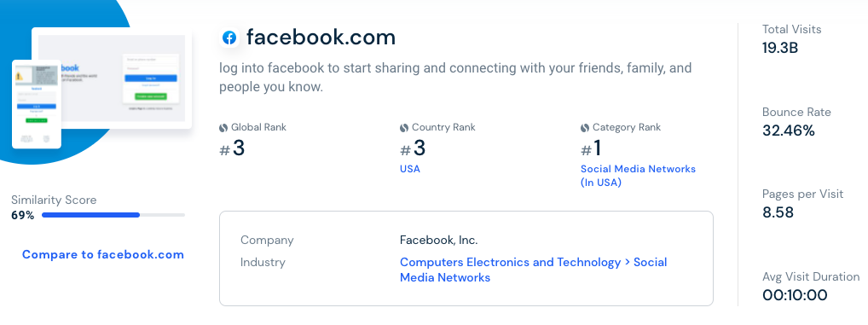This screenshot has width=868, height=325.
Task: Click the desktop screenshot thumbnail of Facebook
Action: point(112,78)
